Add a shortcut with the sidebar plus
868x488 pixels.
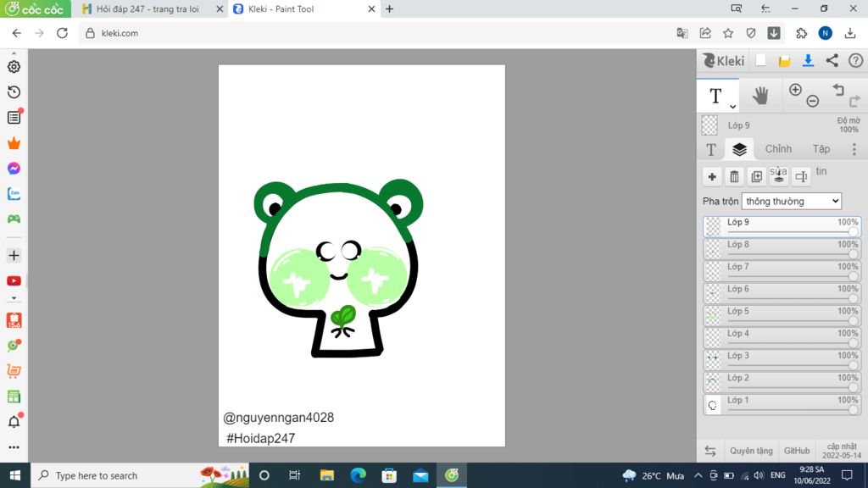[x=14, y=256]
